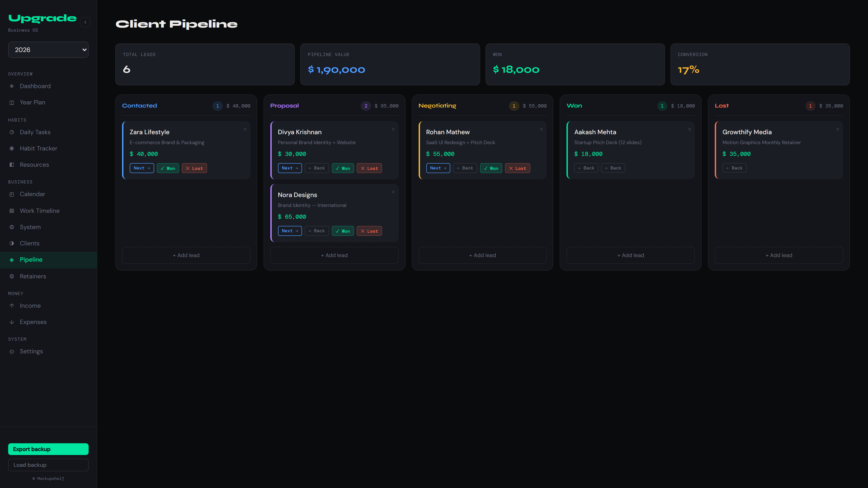Click the Clients half-circle icon
Image resolution: width=868 pixels, height=488 pixels.
click(x=12, y=243)
